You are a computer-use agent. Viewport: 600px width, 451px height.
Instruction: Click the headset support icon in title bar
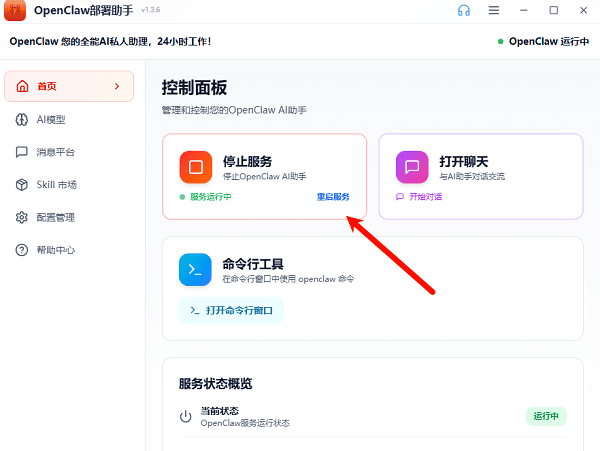[464, 10]
